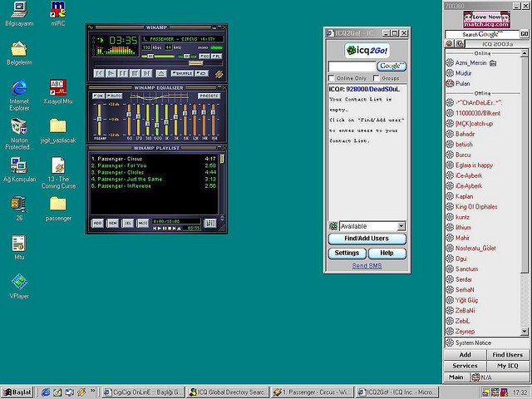This screenshot has height=399, width=532.
Task: Open the Available status dropdown in ICQ2Go
Action: (x=401, y=226)
